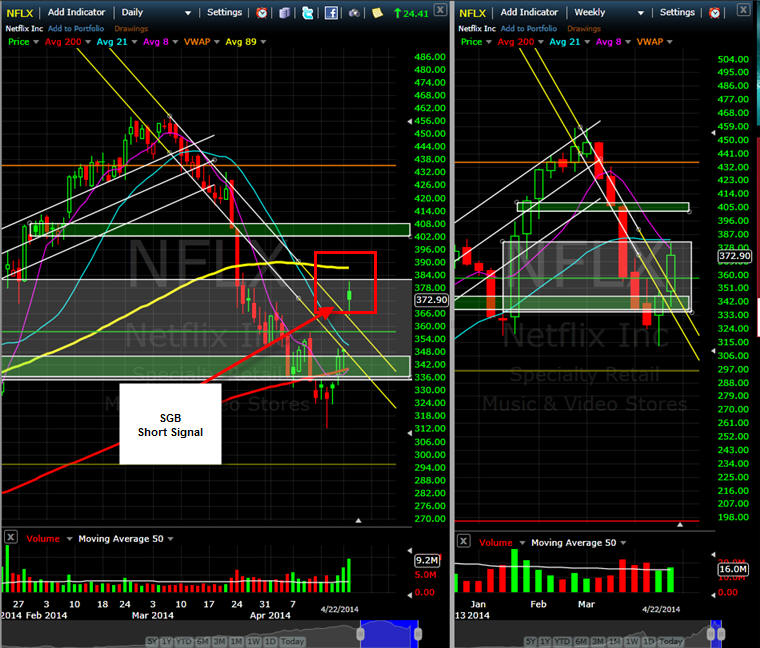Share Daily chart via Facebook icon
This screenshot has width=760, height=648.
pyautogui.click(x=331, y=13)
